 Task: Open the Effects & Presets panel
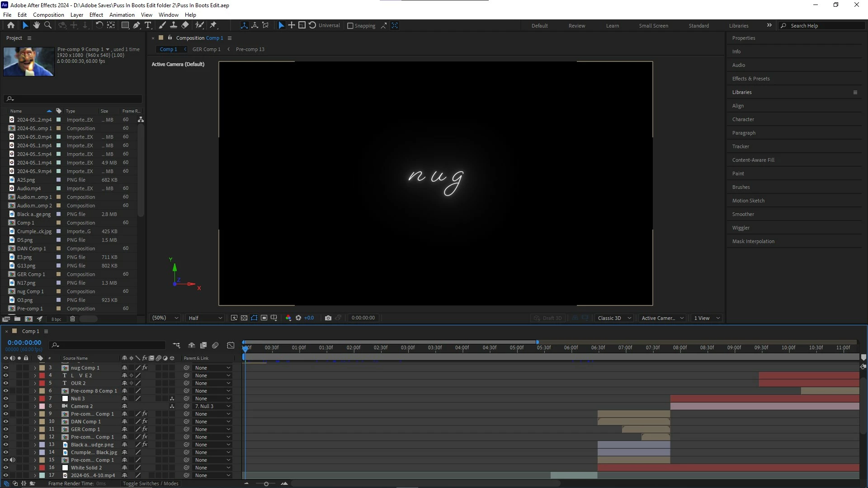(x=750, y=79)
